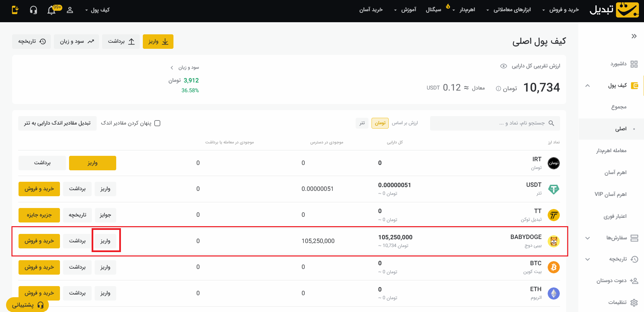The image size is (644, 312).
Task: Click the info icon next to تومان
Action: [498, 89]
